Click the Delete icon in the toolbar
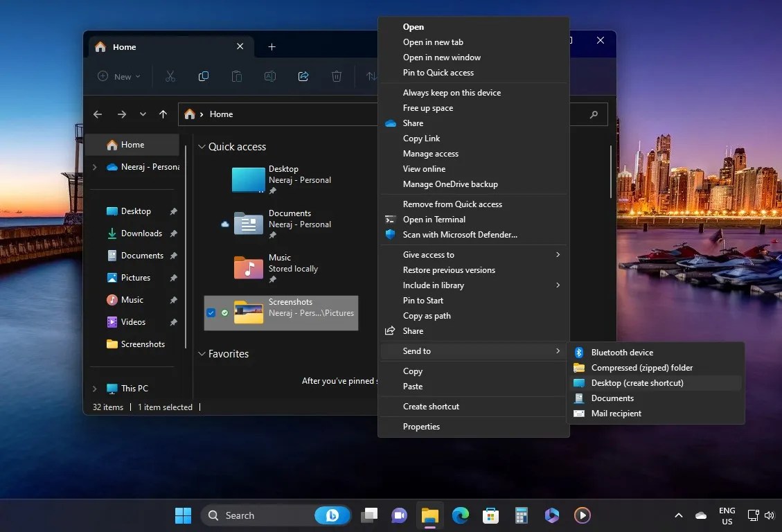This screenshot has width=782, height=532. (x=336, y=76)
